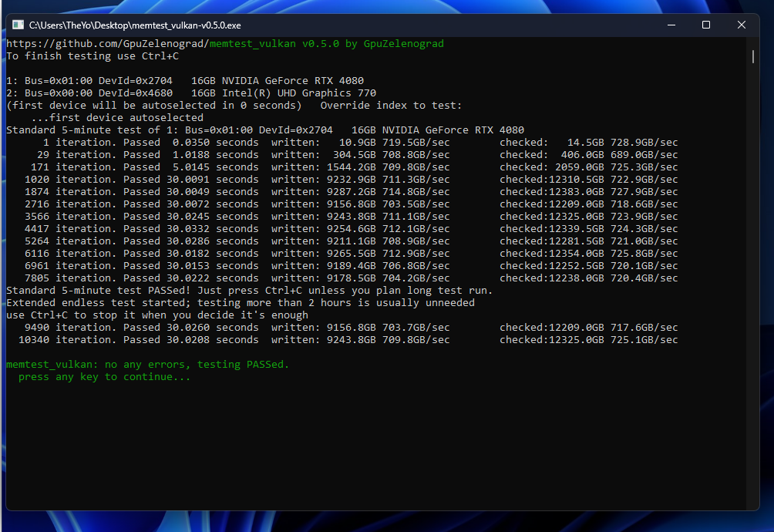
Task: Click the 'To finish testing use Ctrl+C' line
Action: click(x=93, y=56)
